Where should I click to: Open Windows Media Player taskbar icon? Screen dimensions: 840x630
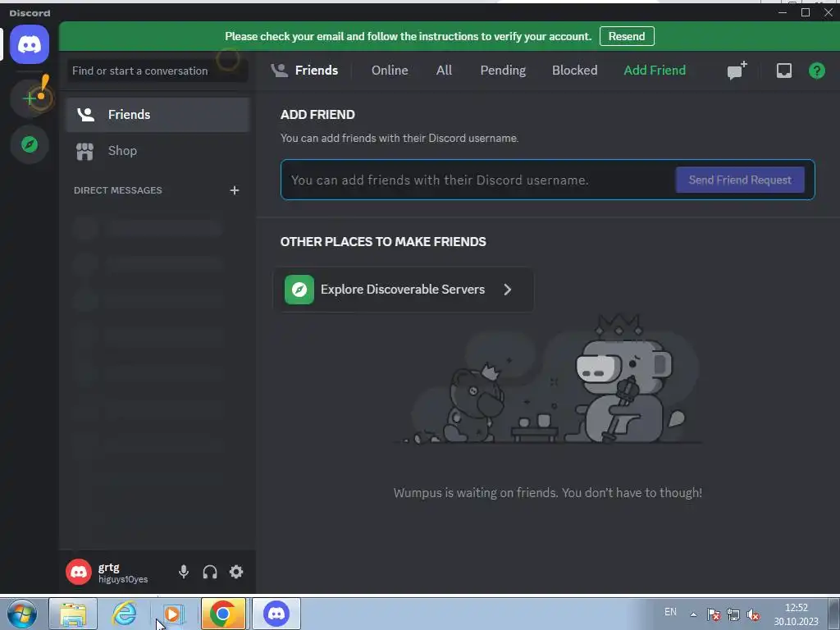(173, 614)
